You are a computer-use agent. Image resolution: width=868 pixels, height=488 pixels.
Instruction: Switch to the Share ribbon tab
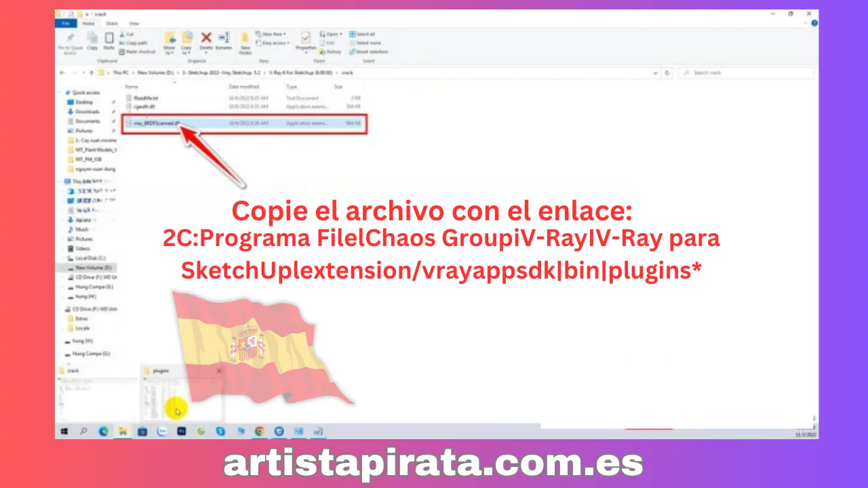pos(112,23)
